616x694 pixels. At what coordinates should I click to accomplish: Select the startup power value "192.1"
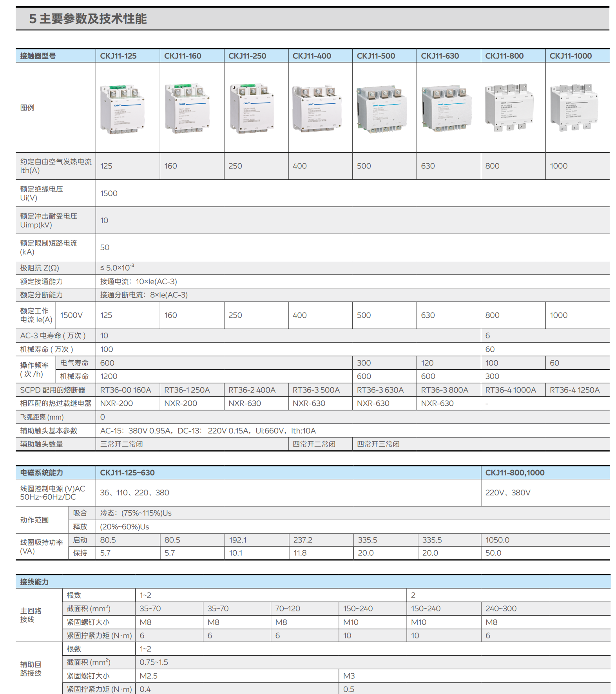(x=238, y=540)
